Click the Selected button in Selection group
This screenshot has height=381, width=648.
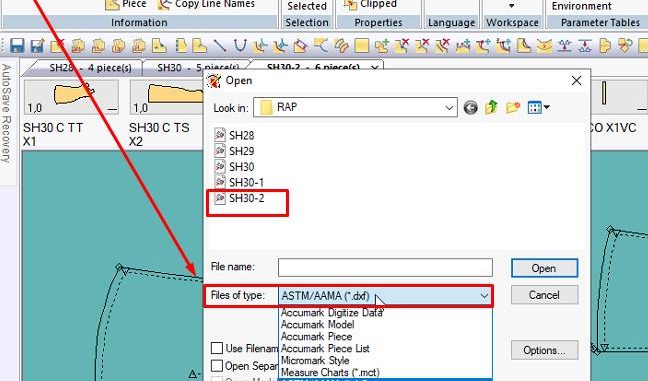(x=307, y=6)
